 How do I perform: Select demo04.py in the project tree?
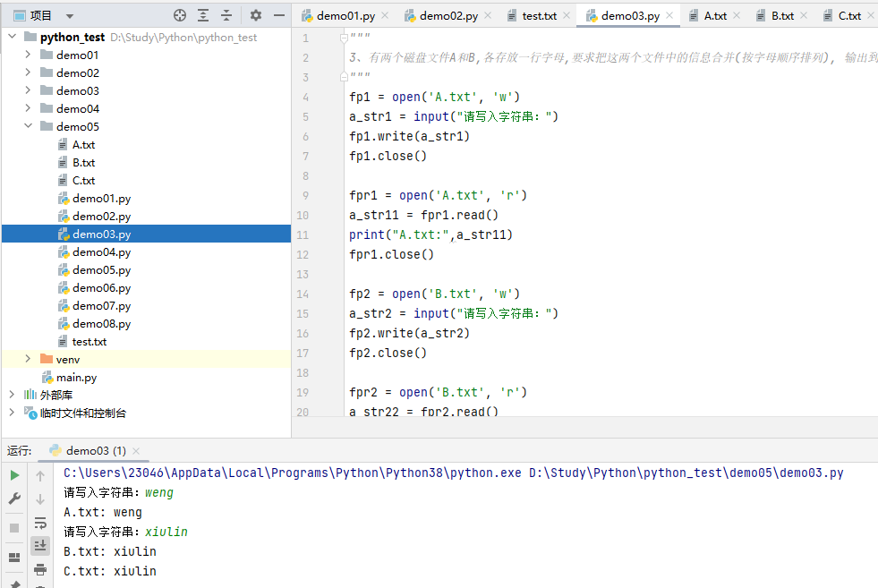point(101,252)
